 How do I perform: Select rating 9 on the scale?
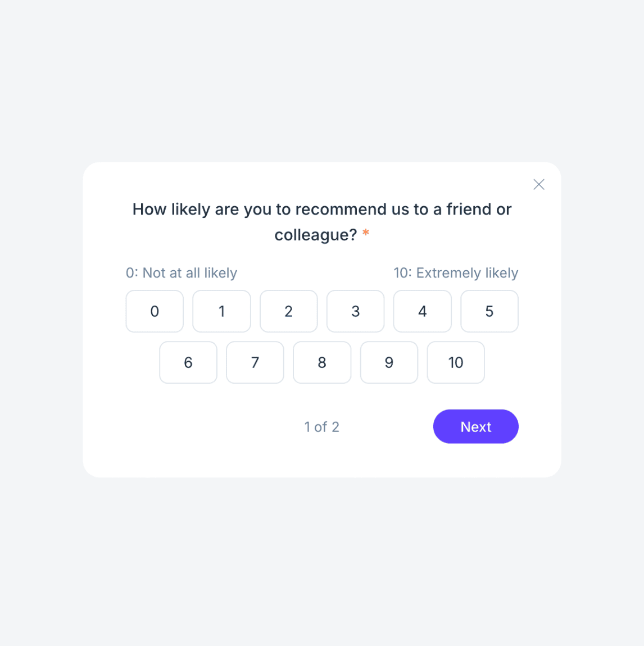coord(389,362)
